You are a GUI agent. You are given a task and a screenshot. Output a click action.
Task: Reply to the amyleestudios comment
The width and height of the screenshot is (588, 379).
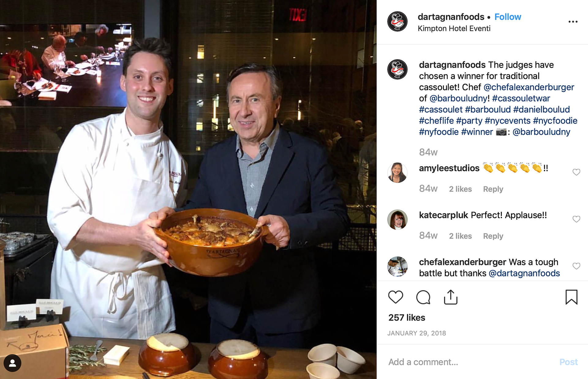click(x=493, y=189)
